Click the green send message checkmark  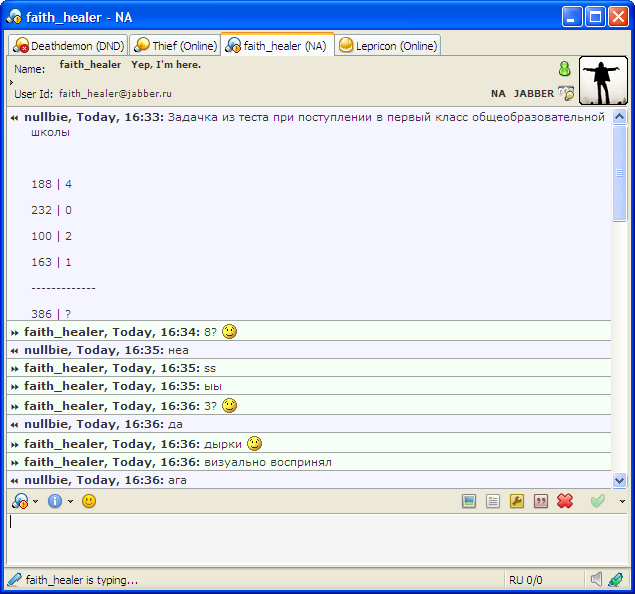coord(598,501)
